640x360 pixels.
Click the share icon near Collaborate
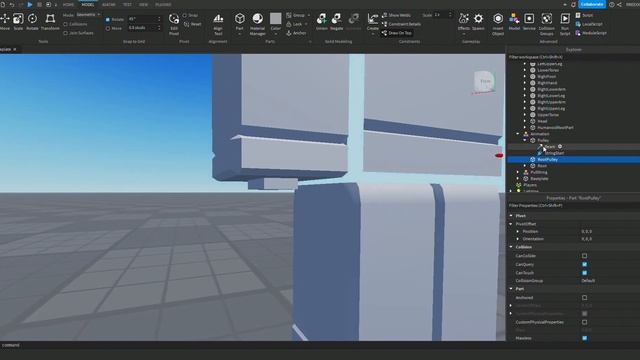(x=620, y=4)
